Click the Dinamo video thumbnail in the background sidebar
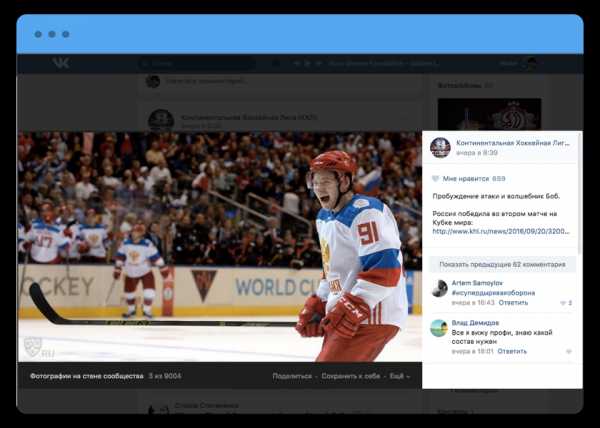 click(x=489, y=114)
